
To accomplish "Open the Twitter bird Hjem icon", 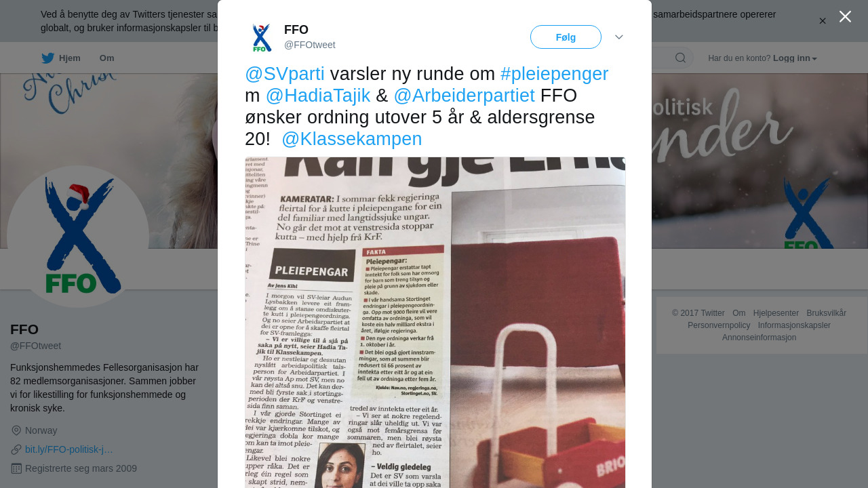I will pyautogui.click(x=47, y=58).
